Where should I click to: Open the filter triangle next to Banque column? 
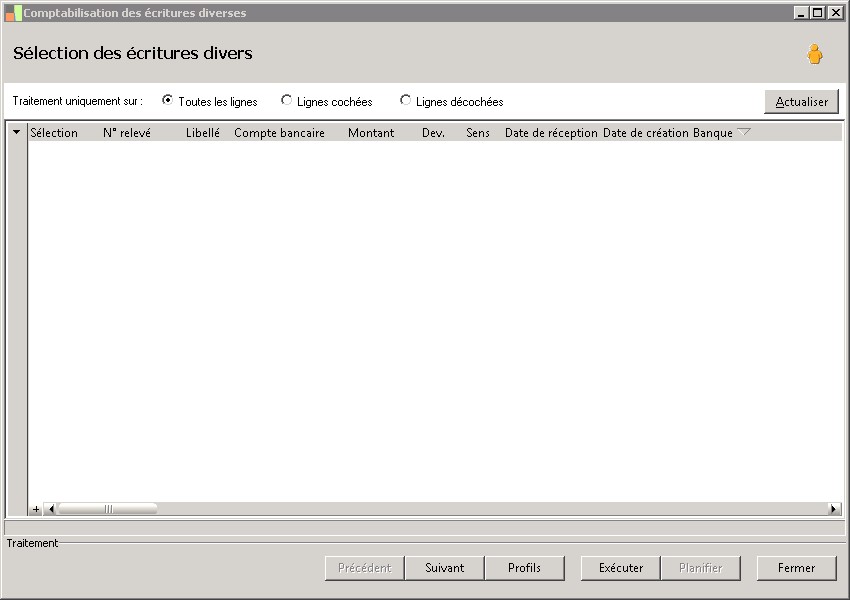coord(744,132)
